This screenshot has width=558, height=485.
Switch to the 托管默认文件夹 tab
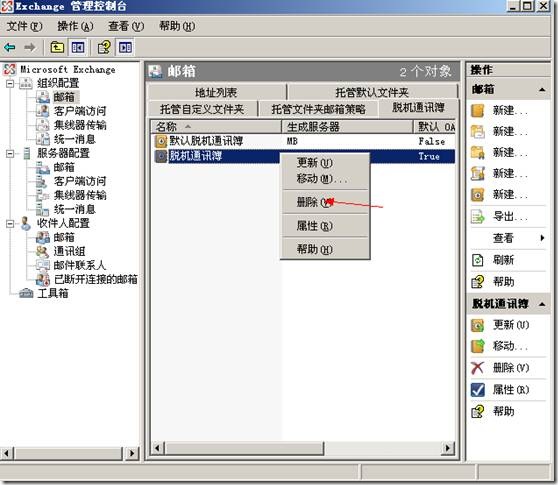pyautogui.click(x=372, y=93)
